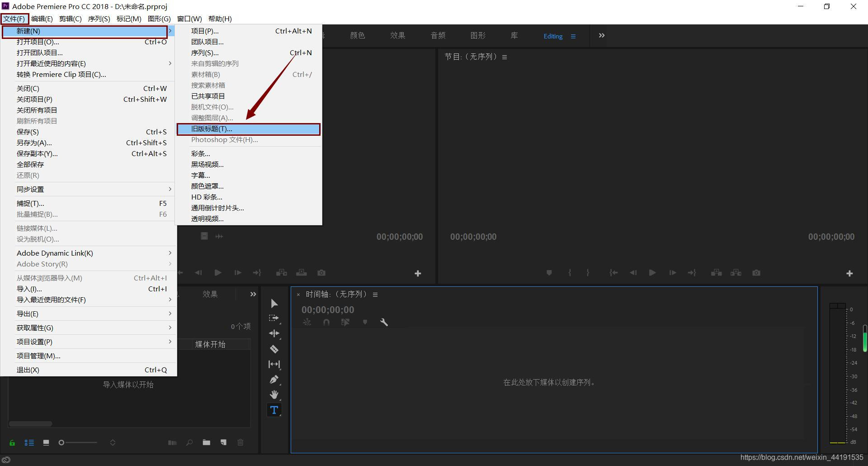This screenshot has height=466, width=868.
Task: Select the Razor tool
Action: pos(274,349)
